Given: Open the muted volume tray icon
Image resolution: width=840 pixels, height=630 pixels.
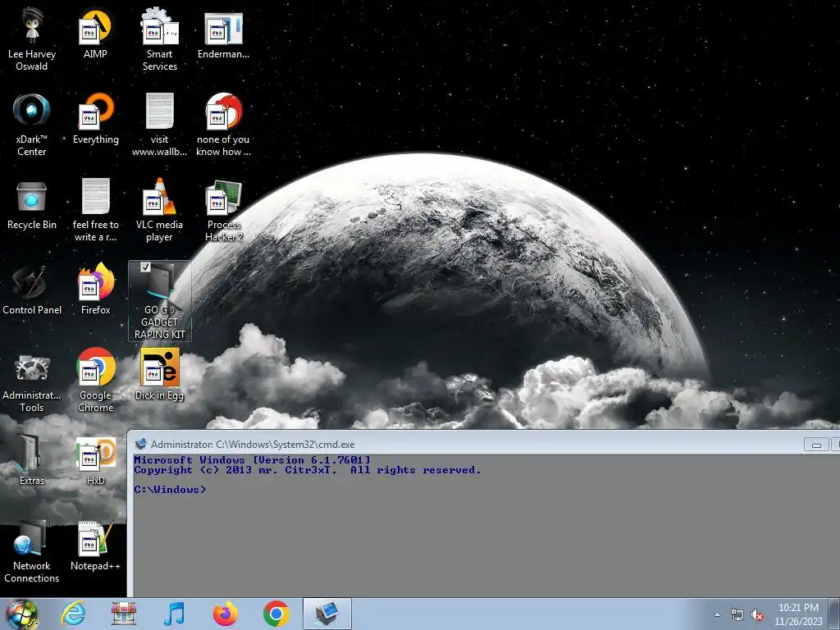Looking at the screenshot, I should [x=757, y=614].
